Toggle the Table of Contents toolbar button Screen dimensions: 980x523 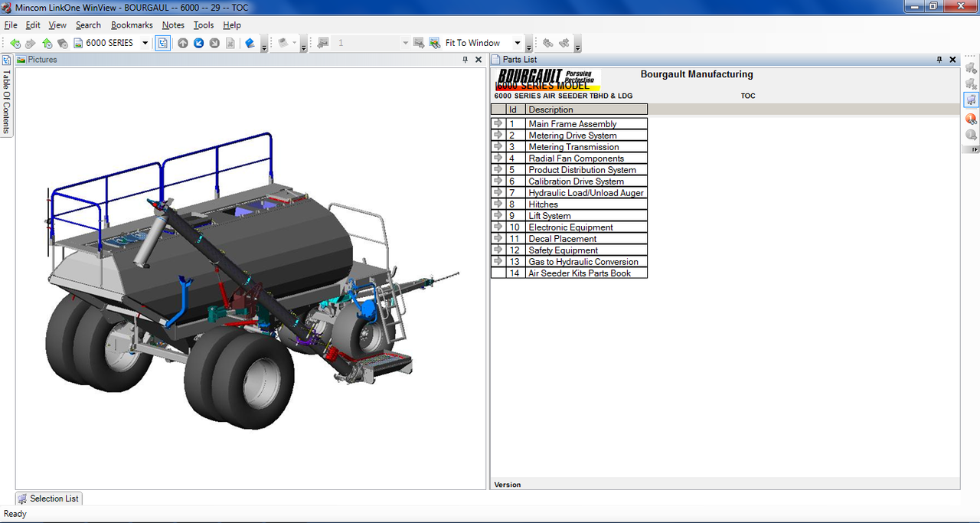pos(162,43)
